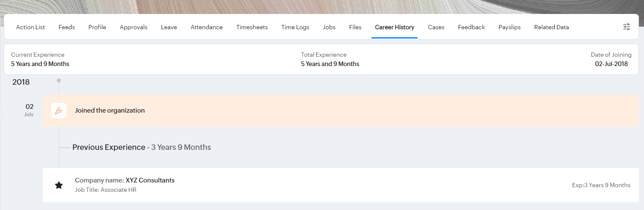Switch to Timesheets tab

click(252, 27)
